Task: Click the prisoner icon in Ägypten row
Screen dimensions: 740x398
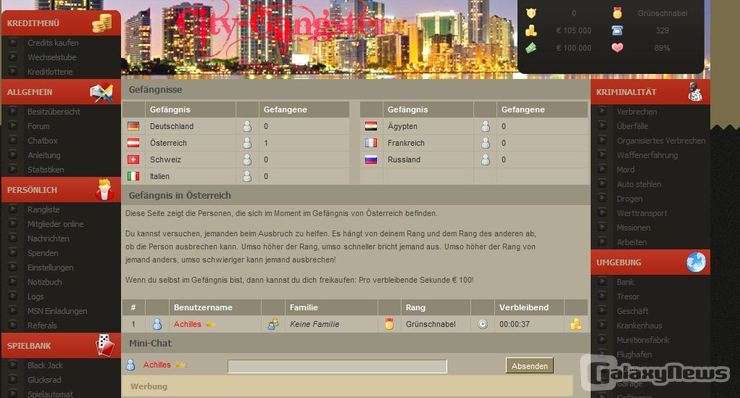Action: pyautogui.click(x=485, y=126)
